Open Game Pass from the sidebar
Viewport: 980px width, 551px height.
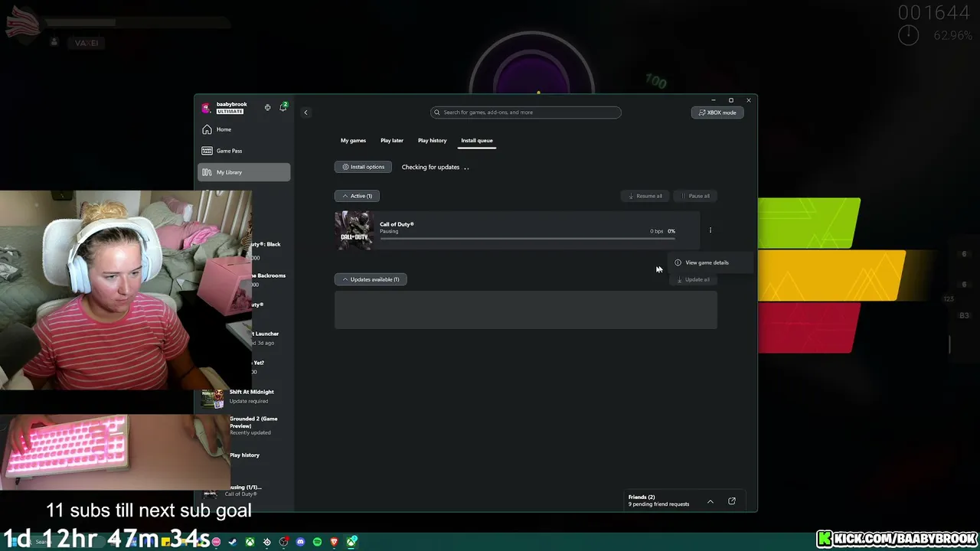[x=243, y=151]
